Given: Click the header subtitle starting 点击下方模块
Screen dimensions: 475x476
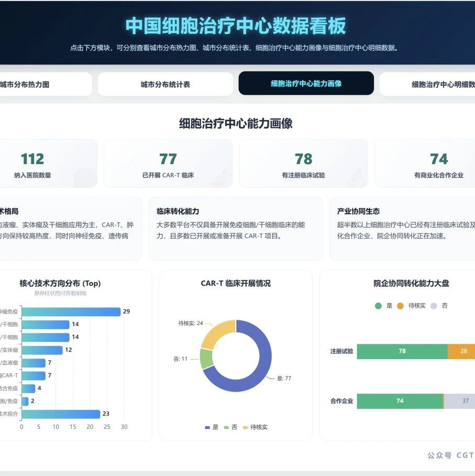Looking at the screenshot, I should pyautogui.click(x=234, y=48).
